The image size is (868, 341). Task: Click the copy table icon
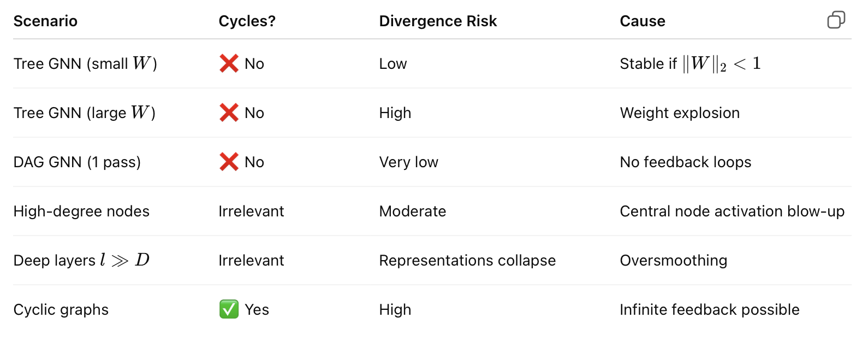pyautogui.click(x=836, y=20)
